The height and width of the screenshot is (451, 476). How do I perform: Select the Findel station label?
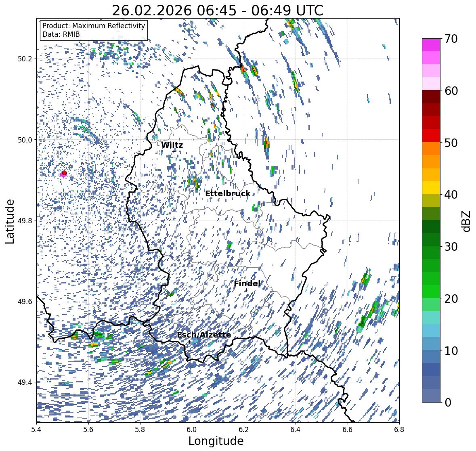click(x=247, y=283)
